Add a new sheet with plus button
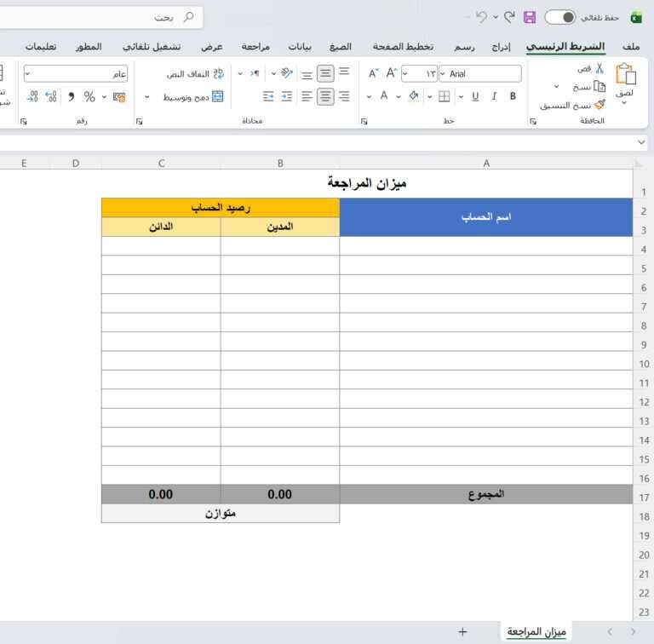Screen dimensions: 654x644 (x=462, y=631)
